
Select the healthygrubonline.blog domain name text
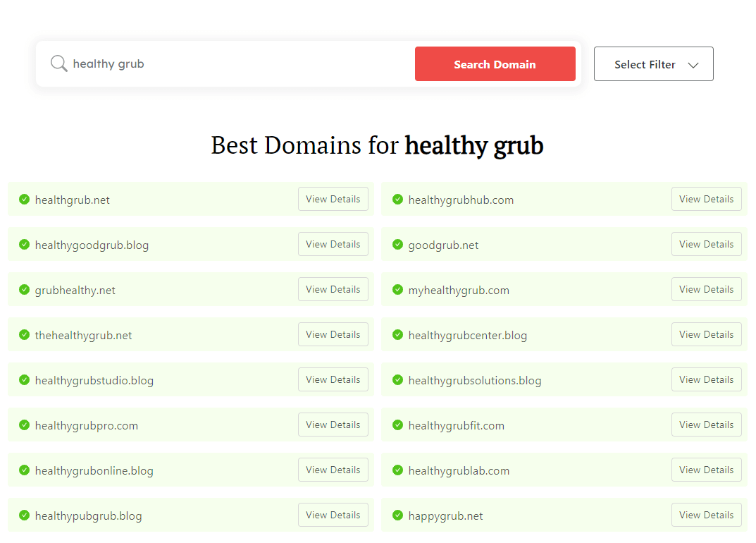coord(94,470)
